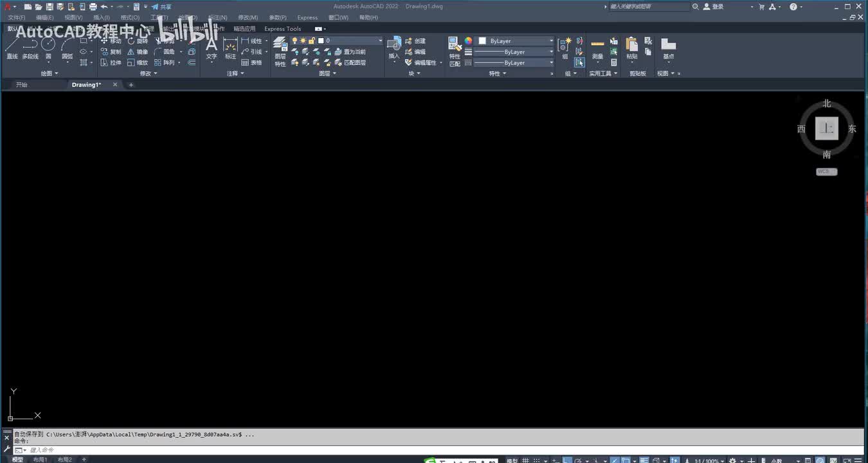Toggle Polar tracking in the status bar

(x=579, y=460)
